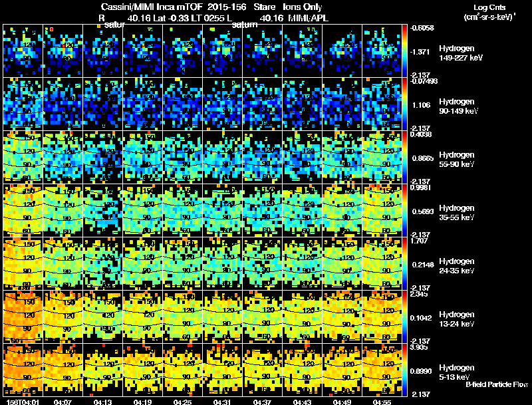Open the 13-24 keV panel at 04:01
Image resolution: width=532 pixels, height=405 pixels.
point(23,317)
